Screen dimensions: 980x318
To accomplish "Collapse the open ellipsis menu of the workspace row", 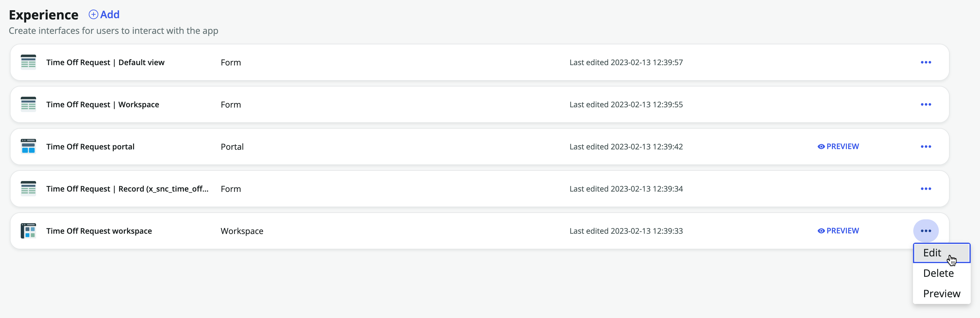I will (926, 231).
